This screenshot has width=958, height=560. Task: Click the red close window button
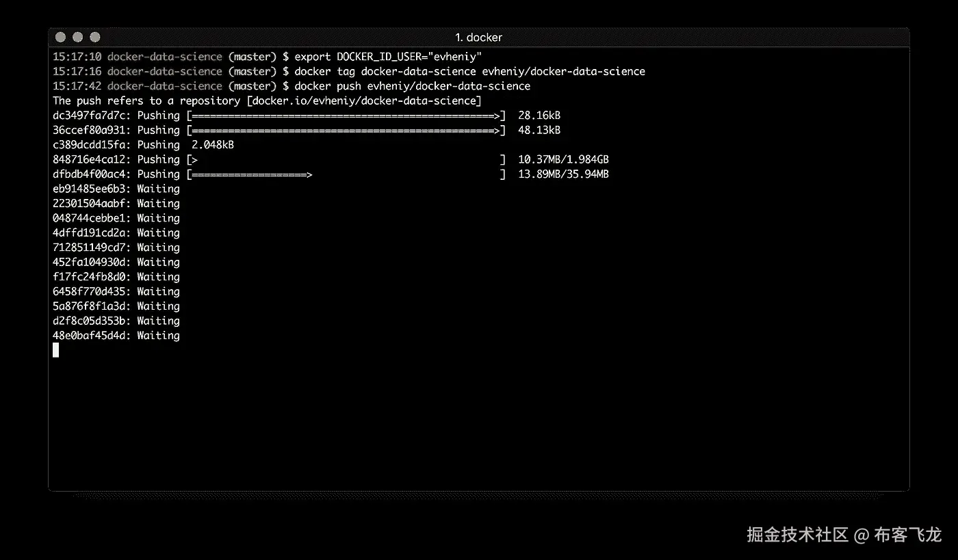click(60, 37)
